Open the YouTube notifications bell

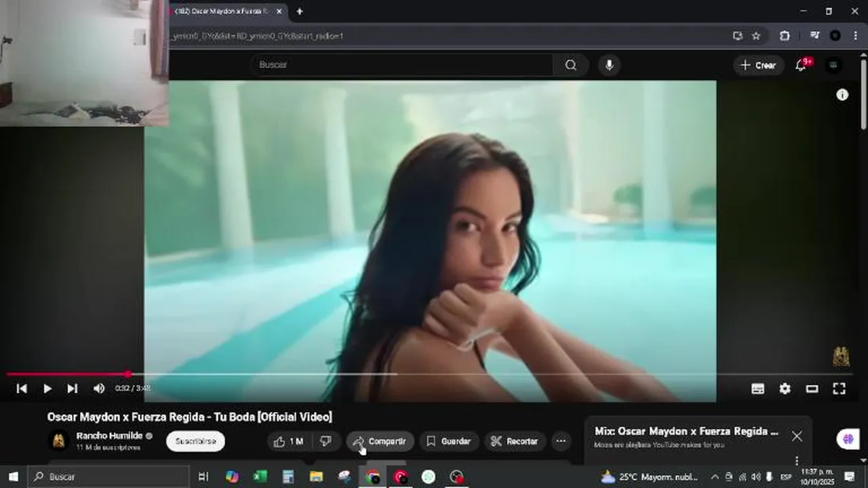point(801,65)
